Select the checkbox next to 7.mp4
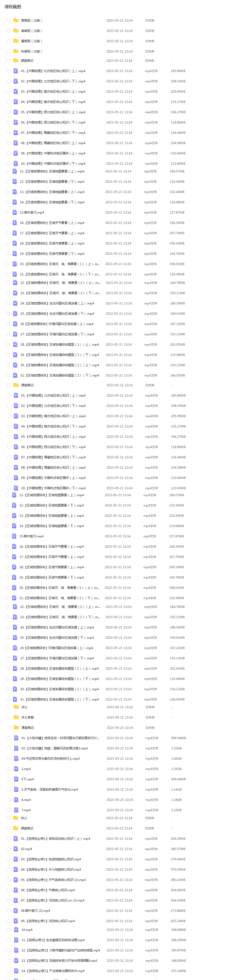The image size is (248, 980). click(x=9, y=810)
